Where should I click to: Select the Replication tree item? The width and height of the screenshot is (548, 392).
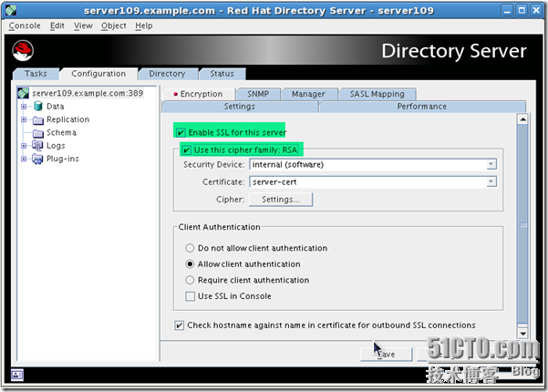[67, 119]
